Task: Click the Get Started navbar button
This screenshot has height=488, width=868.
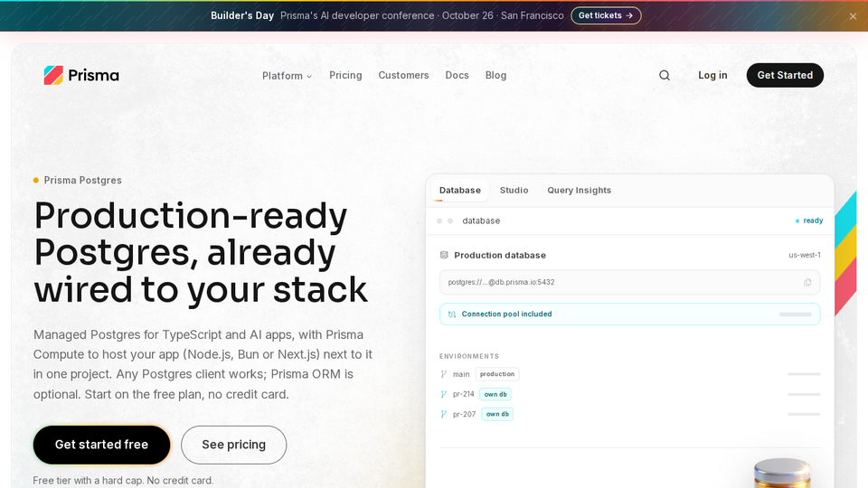Action: (x=785, y=75)
